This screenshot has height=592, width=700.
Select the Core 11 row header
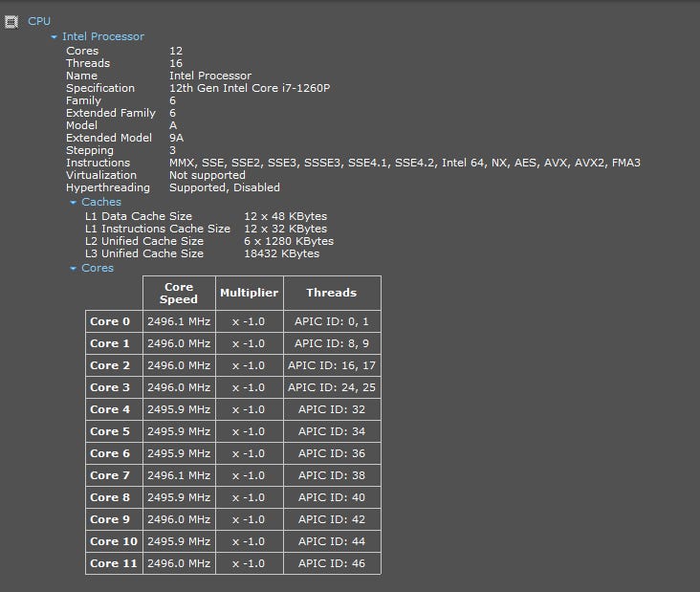(114, 563)
